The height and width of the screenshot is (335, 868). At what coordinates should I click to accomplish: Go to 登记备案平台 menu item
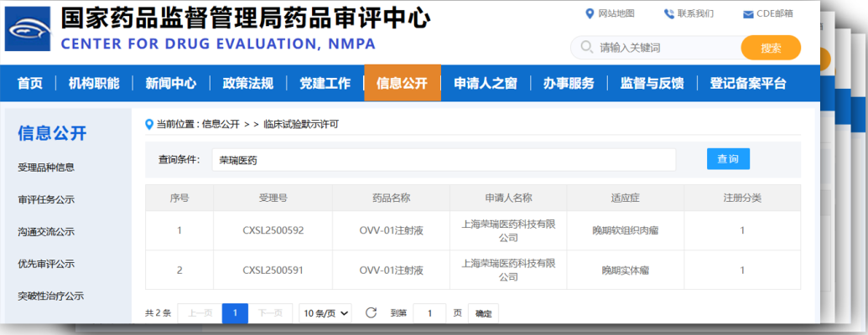[748, 83]
